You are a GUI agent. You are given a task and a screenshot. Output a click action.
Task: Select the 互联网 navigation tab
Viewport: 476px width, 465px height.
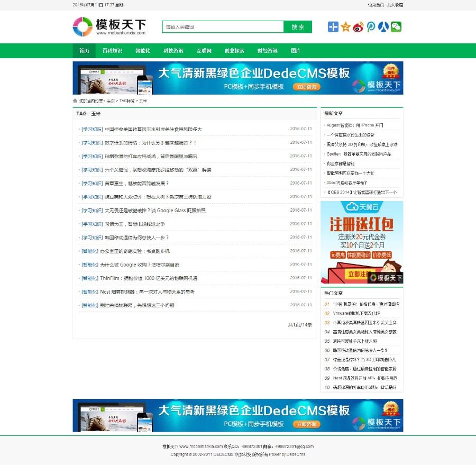(206, 51)
